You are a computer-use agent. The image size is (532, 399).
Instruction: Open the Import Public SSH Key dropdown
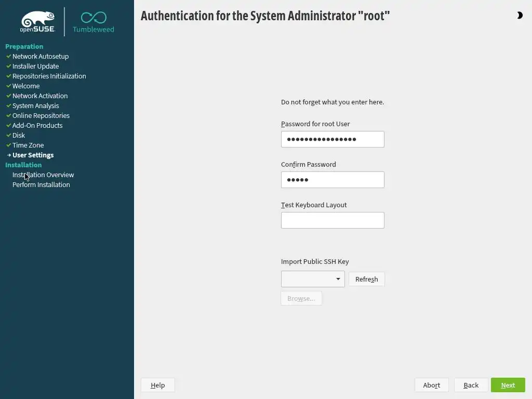313,279
